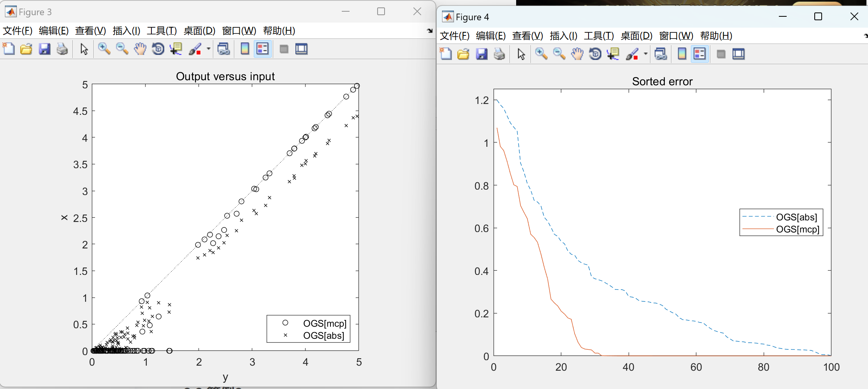Print figure icon in Figure 3 toolbar

tap(62, 49)
